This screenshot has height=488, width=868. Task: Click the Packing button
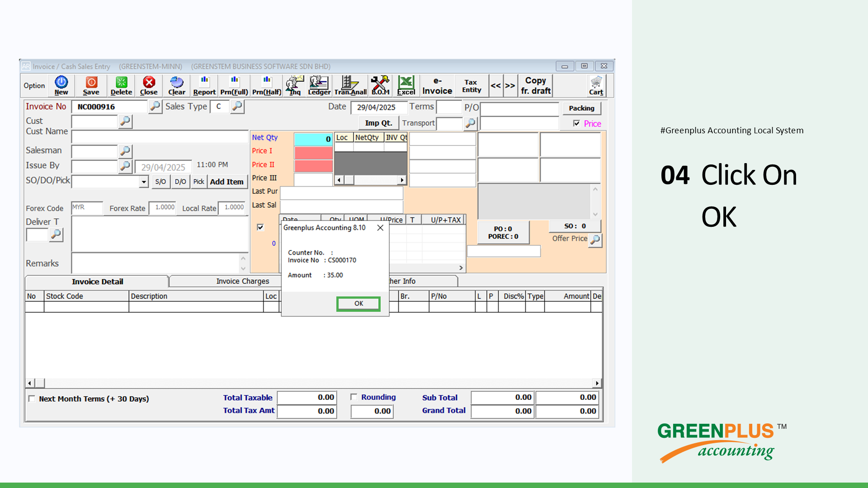581,108
